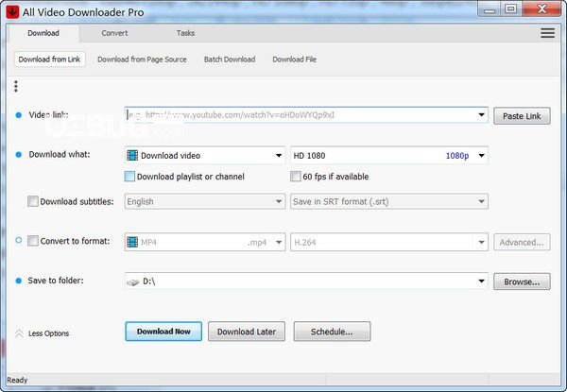Maximize the All Video Downloader window
Image resolution: width=567 pixels, height=392 pixels.
pos(510,9)
